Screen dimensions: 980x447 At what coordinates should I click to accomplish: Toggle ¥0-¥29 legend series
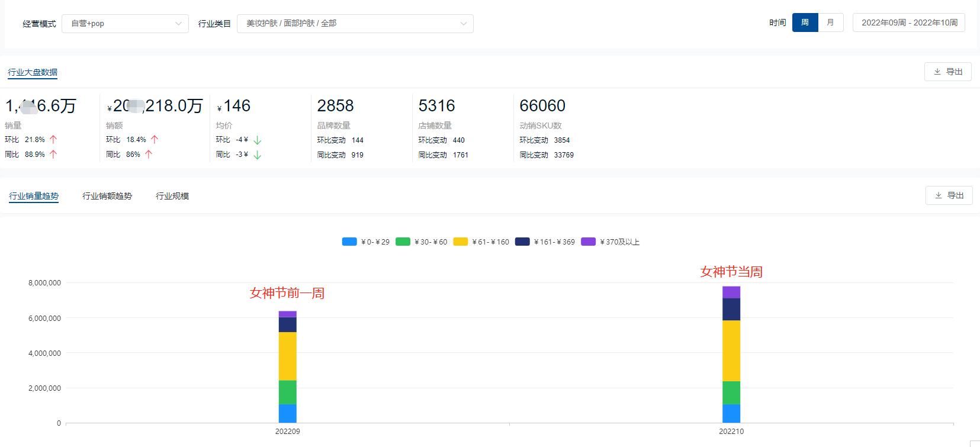pos(366,242)
